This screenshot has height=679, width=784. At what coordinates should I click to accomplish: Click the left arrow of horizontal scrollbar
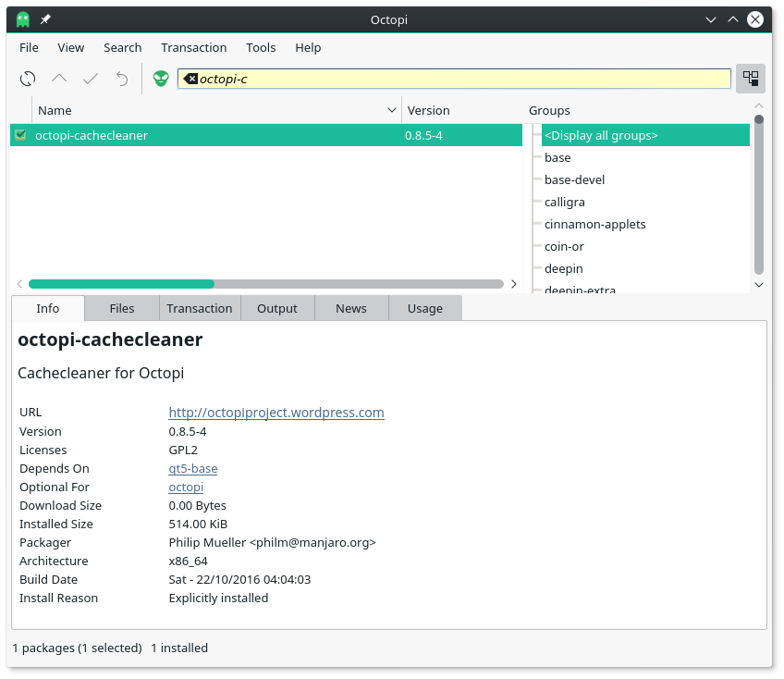pos(19,284)
